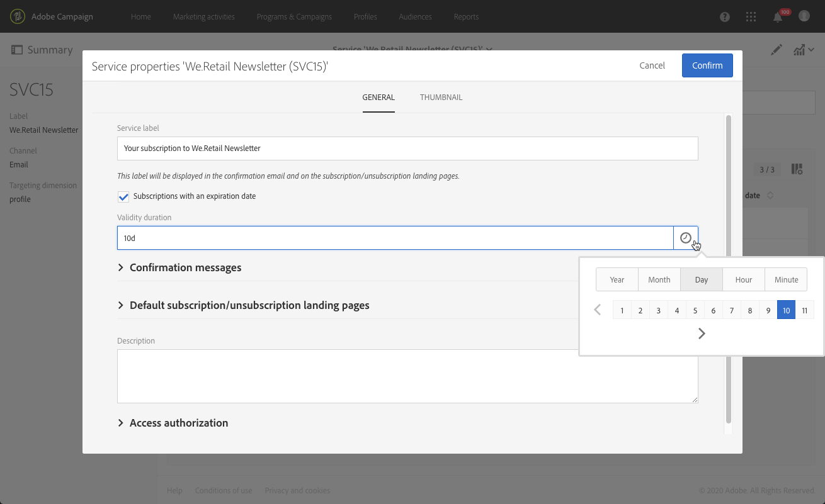This screenshot has height=504, width=825.
Task: Uncheck Subscriptions with an expiration date
Action: (123, 196)
